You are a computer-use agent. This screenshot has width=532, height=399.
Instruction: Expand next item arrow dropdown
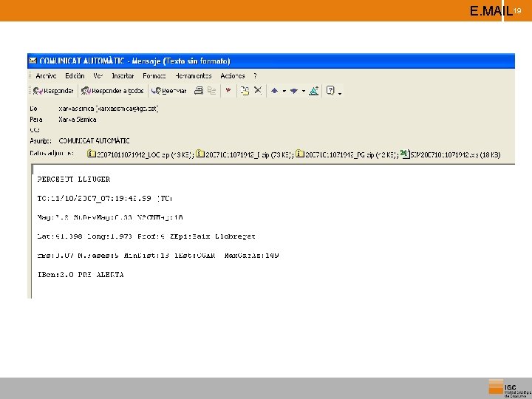(304, 91)
